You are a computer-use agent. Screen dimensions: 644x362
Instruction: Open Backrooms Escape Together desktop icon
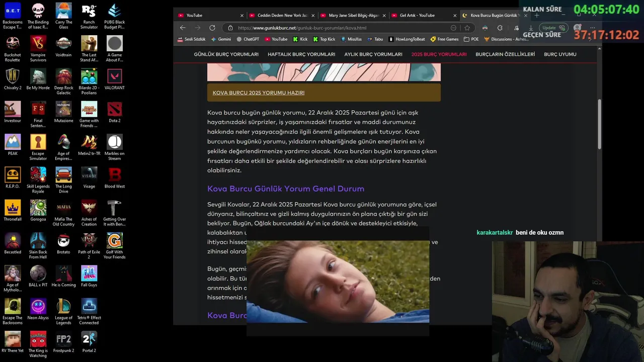pyautogui.click(x=13, y=16)
